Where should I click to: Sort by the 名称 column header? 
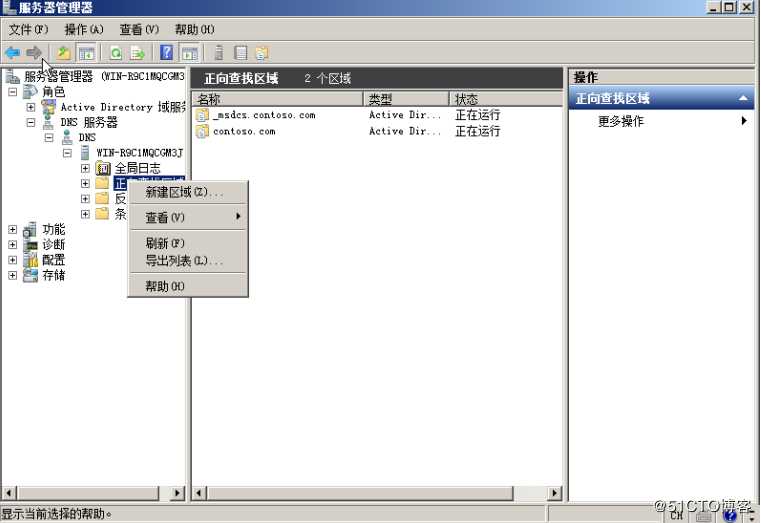(x=278, y=99)
